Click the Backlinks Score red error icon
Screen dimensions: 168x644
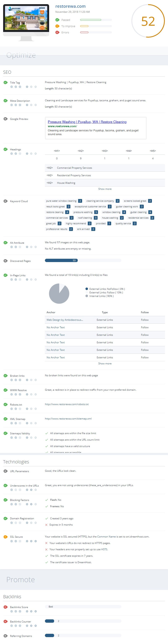[5, 607]
